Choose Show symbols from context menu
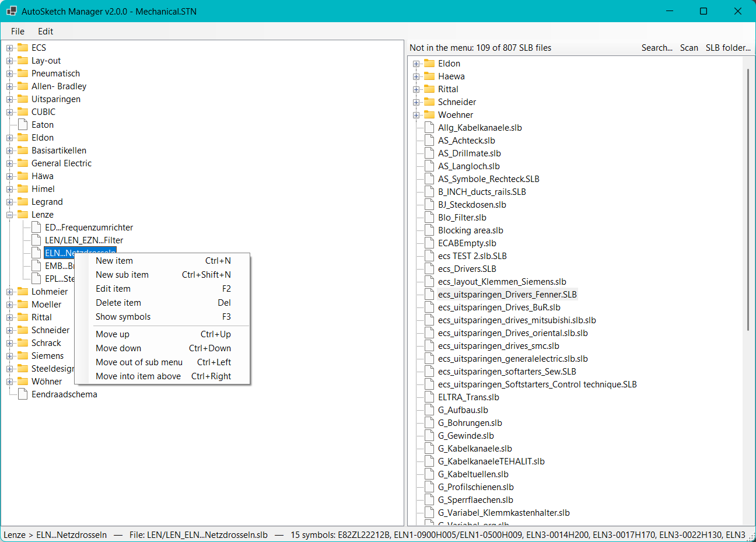 tap(163, 317)
